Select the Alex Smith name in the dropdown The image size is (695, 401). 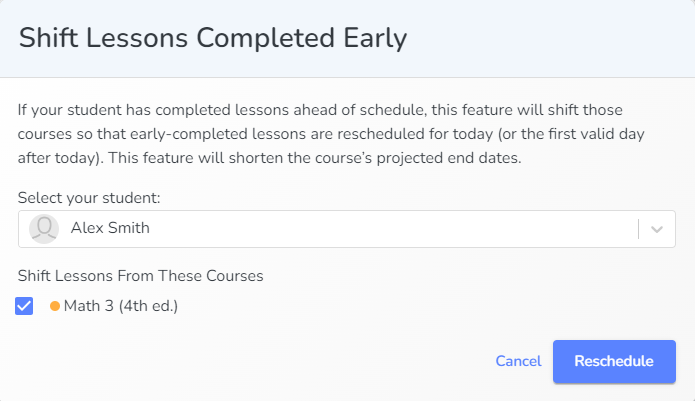[110, 228]
